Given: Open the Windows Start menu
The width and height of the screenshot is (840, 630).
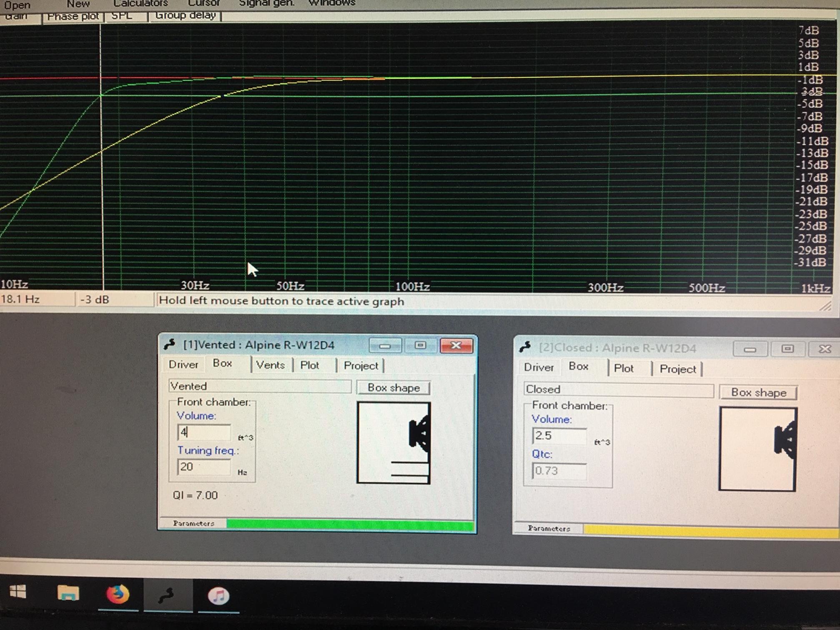Looking at the screenshot, I should point(18,592).
